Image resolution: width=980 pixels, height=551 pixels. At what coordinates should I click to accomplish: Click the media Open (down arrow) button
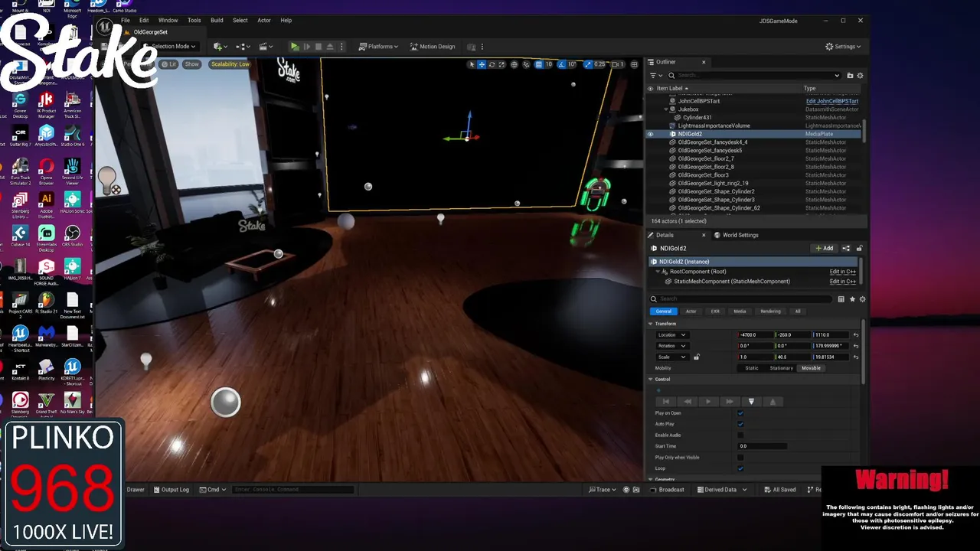(751, 402)
